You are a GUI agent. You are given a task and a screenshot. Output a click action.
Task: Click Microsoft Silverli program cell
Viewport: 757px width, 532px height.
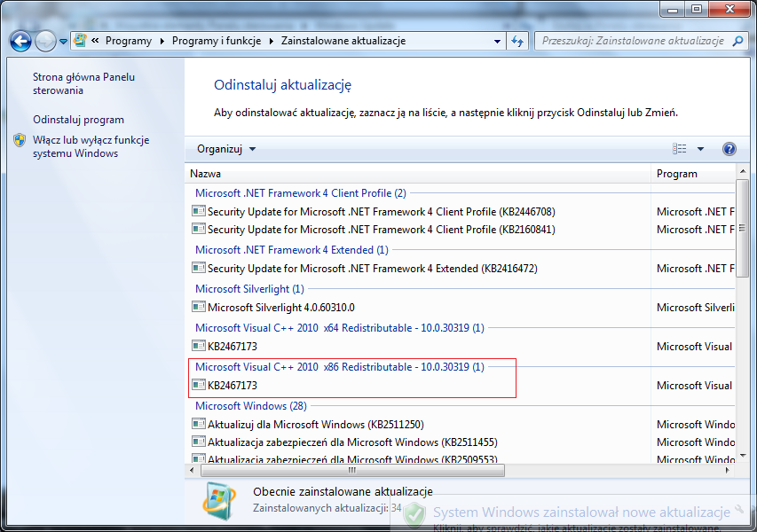[696, 308]
